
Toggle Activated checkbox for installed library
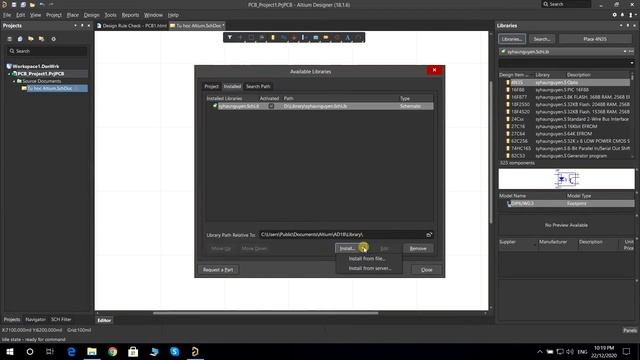[271, 106]
